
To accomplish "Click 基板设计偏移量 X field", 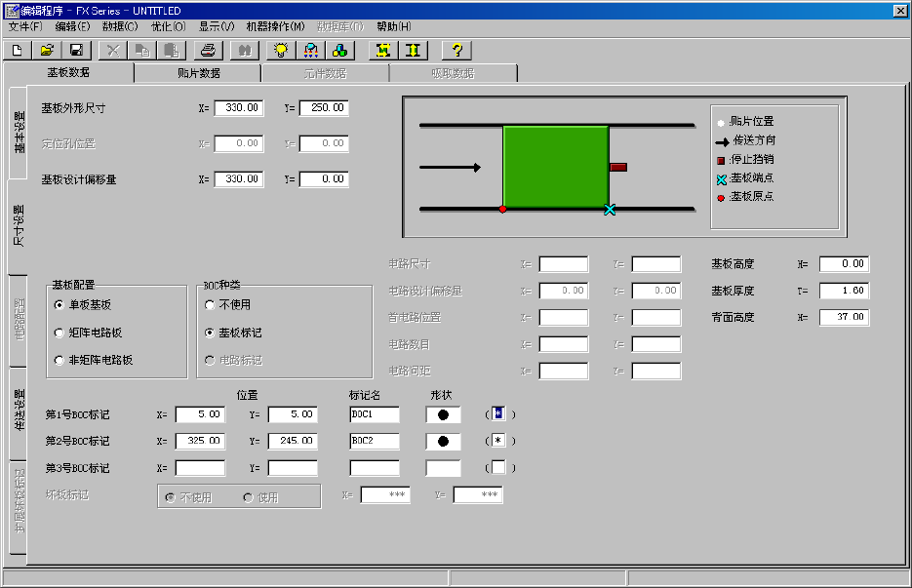I will click(239, 179).
